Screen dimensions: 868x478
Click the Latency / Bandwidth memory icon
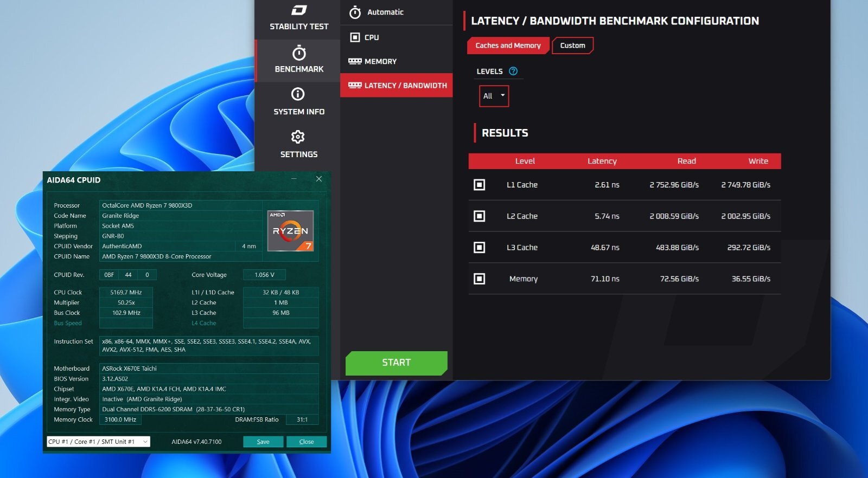[355, 85]
